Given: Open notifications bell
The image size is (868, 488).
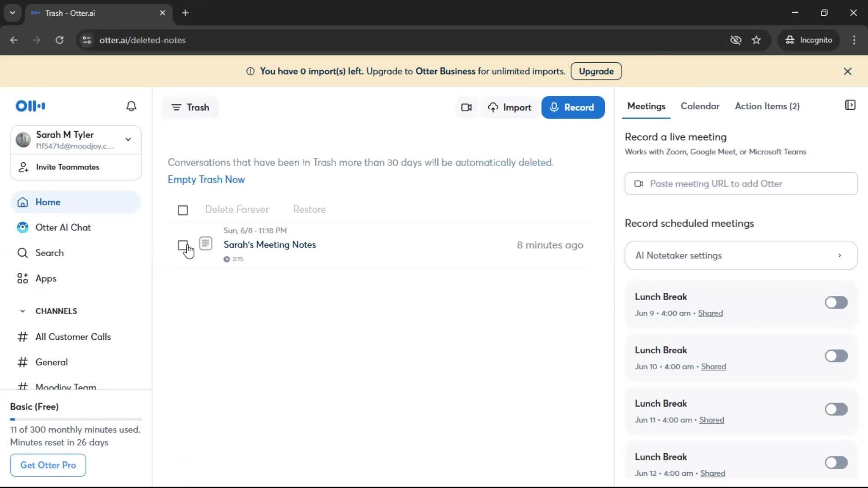Looking at the screenshot, I should click(x=131, y=106).
